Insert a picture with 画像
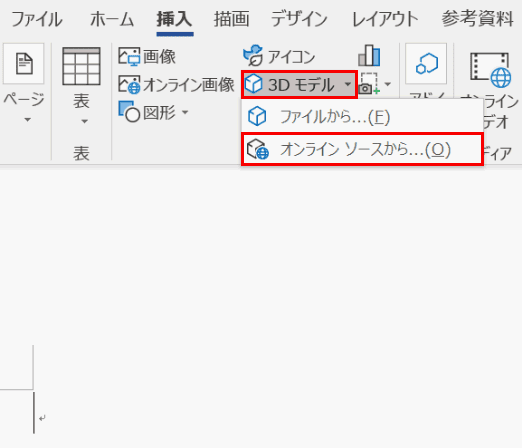 click(x=147, y=56)
